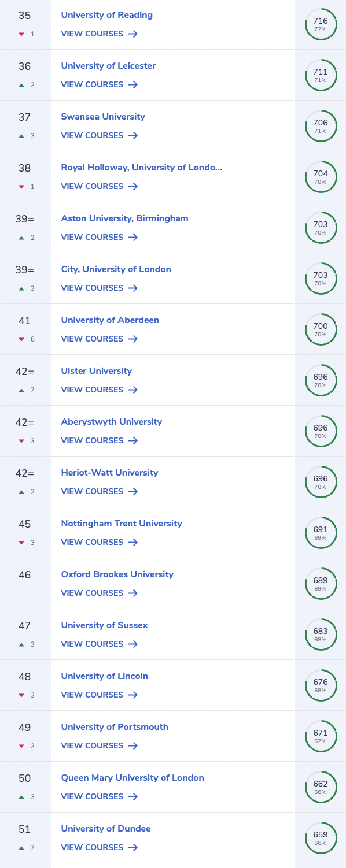The width and height of the screenshot is (346, 868).
Task: Click the red down-arrow rank change for University of Aberdeen
Action: pyautogui.click(x=21, y=339)
